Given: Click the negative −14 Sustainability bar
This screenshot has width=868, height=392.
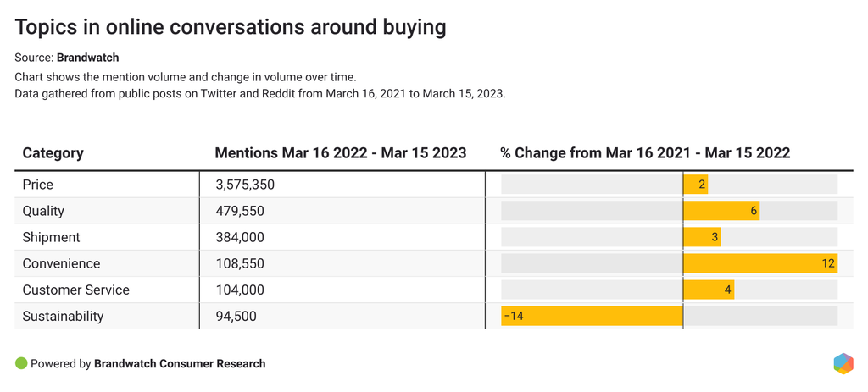Looking at the screenshot, I should [593, 316].
